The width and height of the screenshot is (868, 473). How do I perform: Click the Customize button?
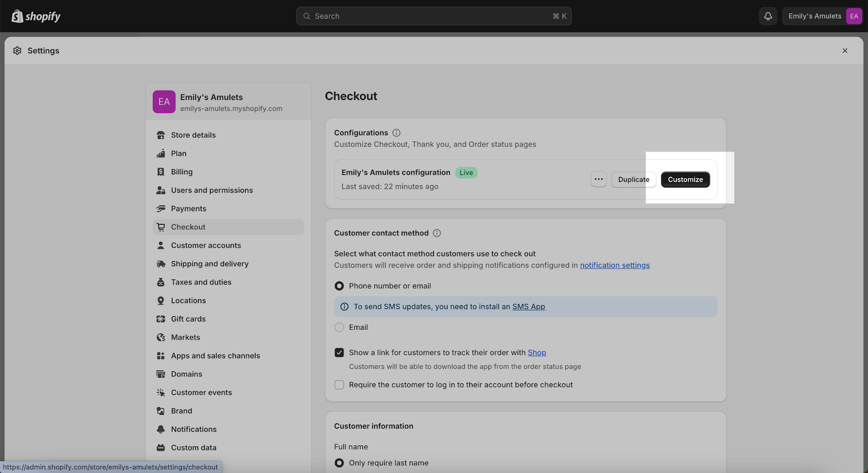coord(685,180)
